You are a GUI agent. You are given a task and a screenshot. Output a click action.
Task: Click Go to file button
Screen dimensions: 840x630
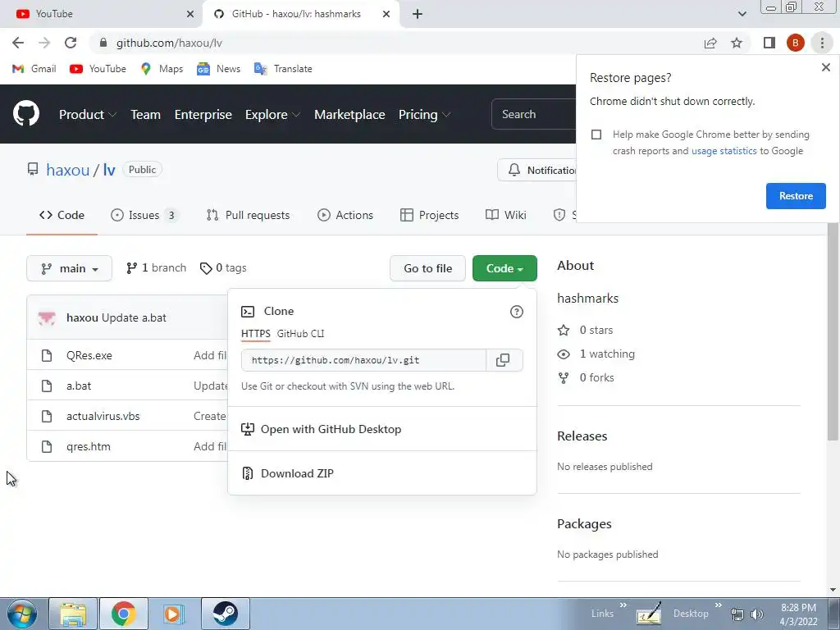point(427,268)
